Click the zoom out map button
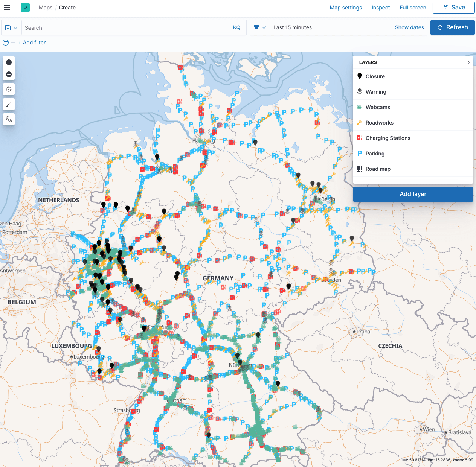Image resolution: width=476 pixels, height=467 pixels. 9,75
